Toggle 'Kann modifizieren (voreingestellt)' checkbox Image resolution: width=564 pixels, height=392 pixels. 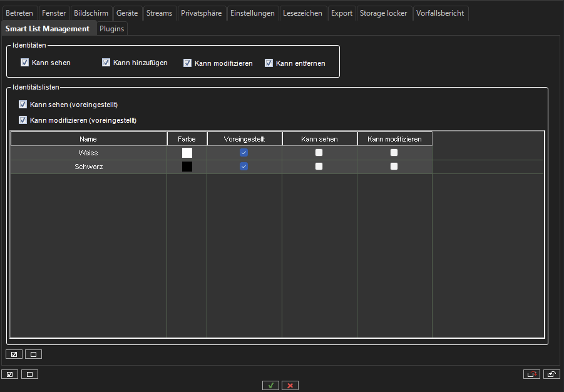23,120
